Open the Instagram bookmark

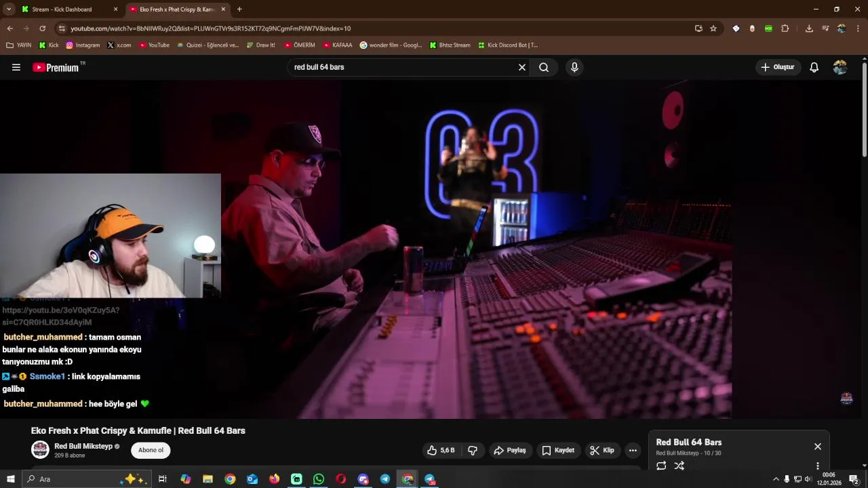[83, 45]
